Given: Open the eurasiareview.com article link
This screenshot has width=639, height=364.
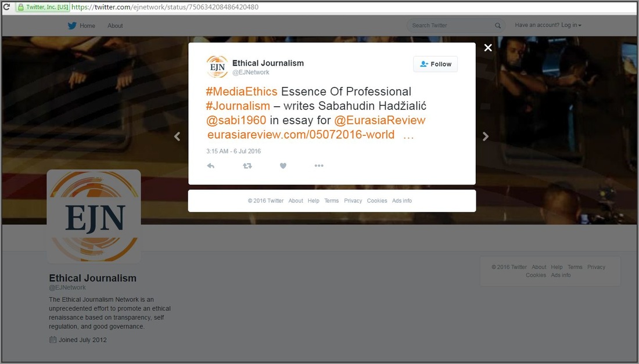Looking at the screenshot, I should coord(301,135).
